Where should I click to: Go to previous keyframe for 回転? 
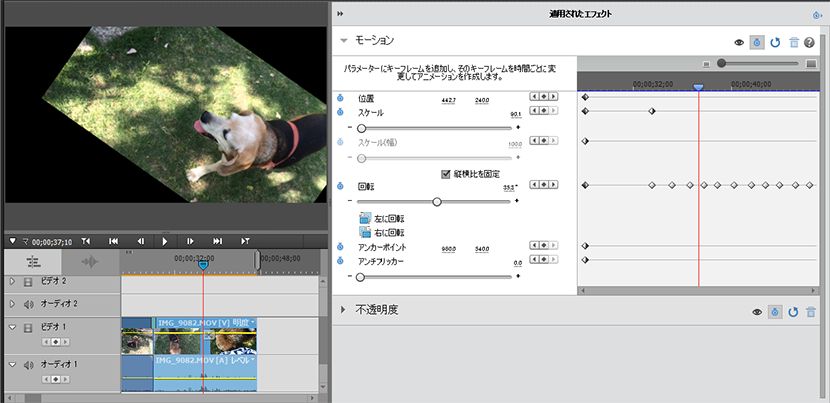click(x=534, y=184)
